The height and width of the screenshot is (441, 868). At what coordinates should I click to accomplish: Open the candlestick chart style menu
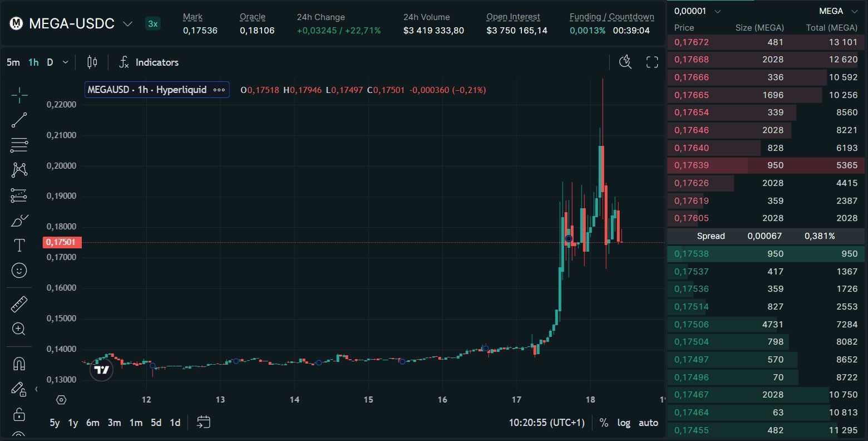pos(92,62)
